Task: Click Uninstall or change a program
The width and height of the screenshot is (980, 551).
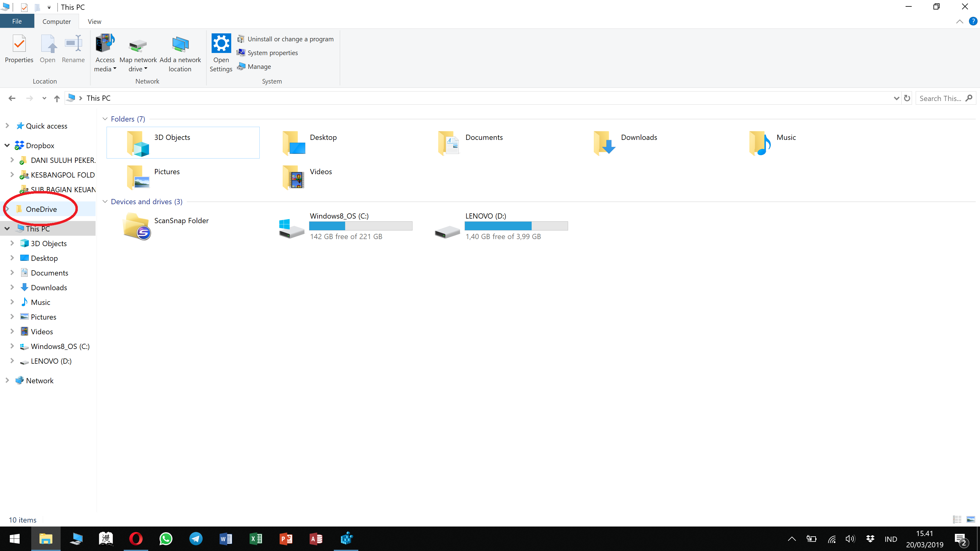Action: 290,39
